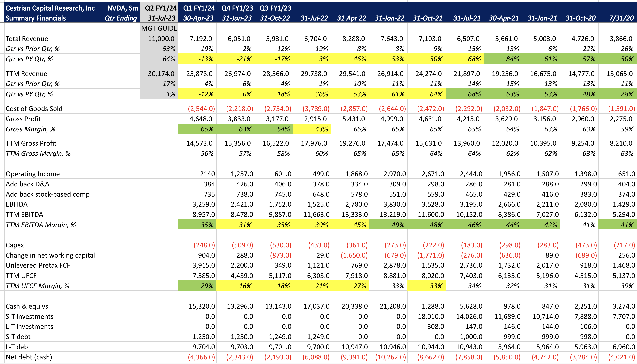Click the 'Cestrian Capital Research, Inc' header cell
This screenshot has width=637, height=364.
tap(50, 8)
